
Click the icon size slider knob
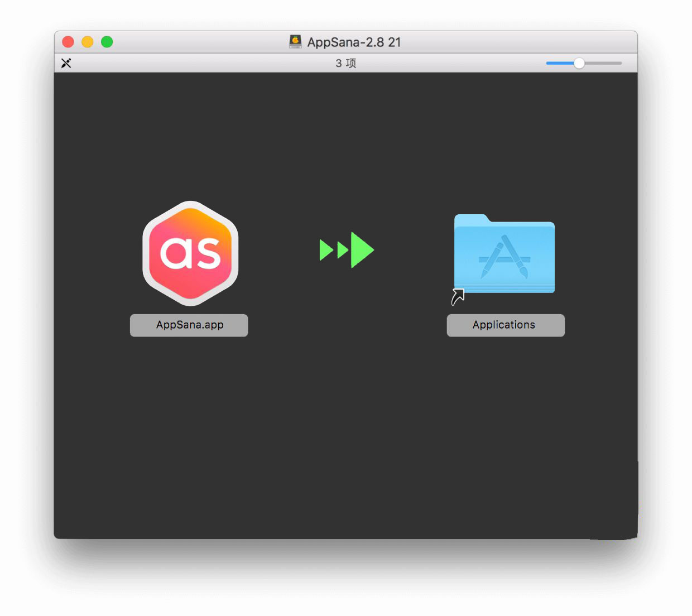click(x=579, y=63)
